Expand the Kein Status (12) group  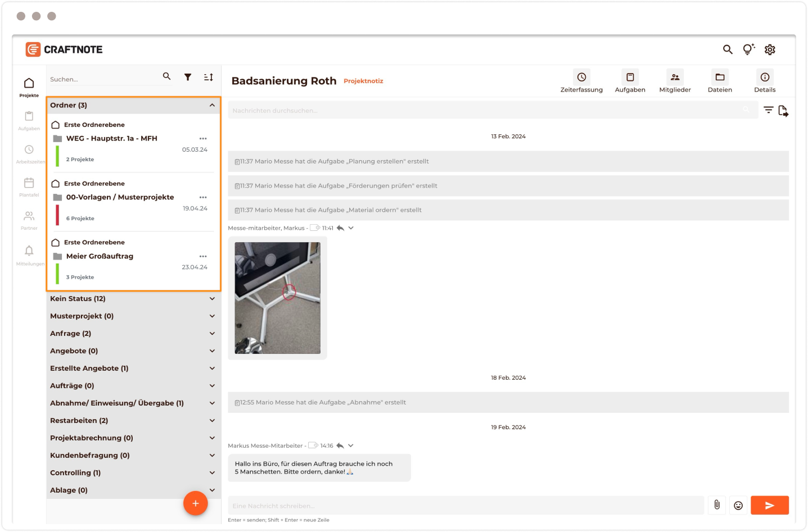pyautogui.click(x=212, y=299)
